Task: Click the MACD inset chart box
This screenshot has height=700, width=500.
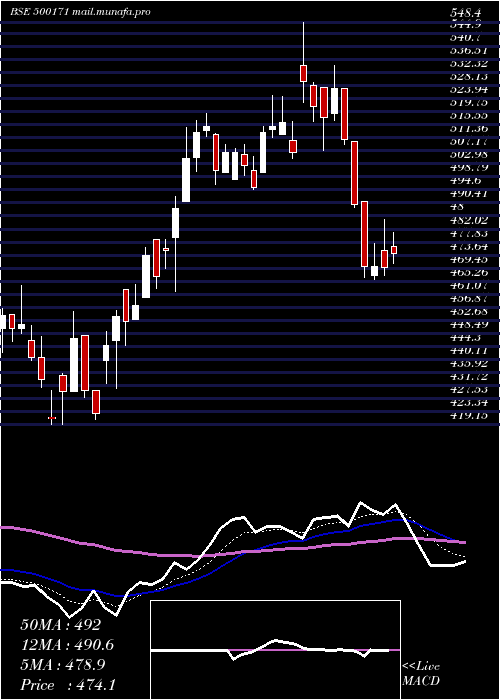Action: pos(275,650)
